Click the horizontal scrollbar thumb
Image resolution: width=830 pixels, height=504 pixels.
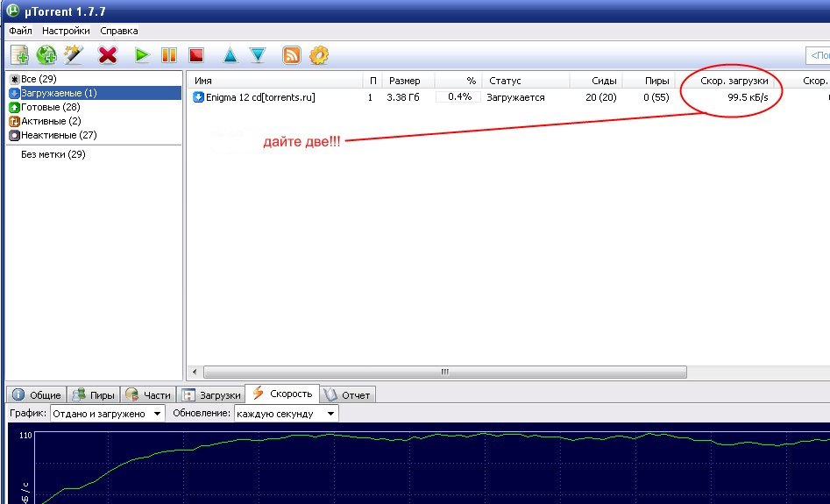click(445, 373)
